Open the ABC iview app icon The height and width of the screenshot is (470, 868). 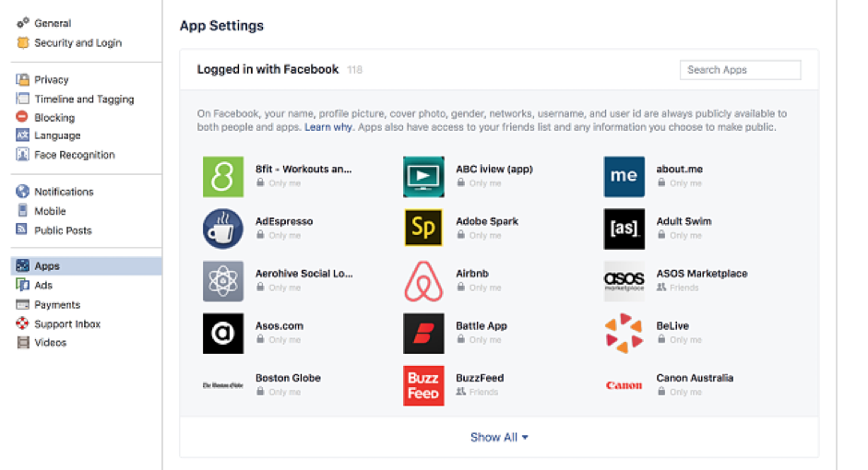pos(423,177)
